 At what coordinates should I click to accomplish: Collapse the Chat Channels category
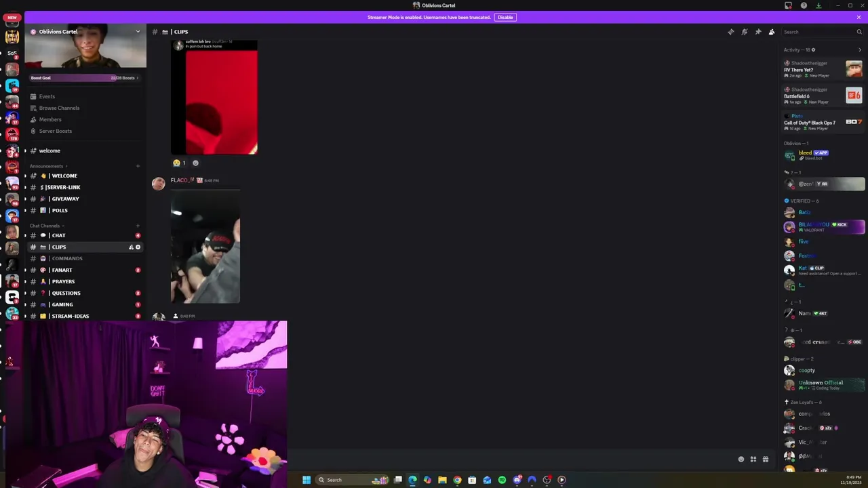[47, 226]
